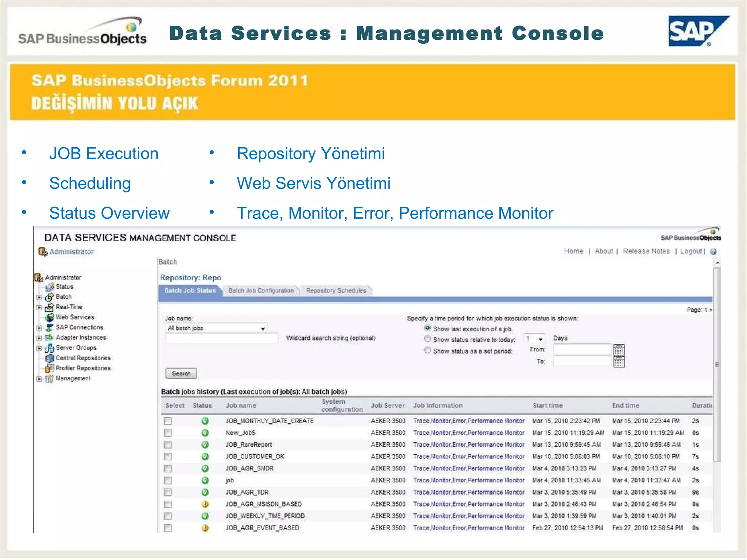Click the Search button
This screenshot has height=560, width=747.
181,374
